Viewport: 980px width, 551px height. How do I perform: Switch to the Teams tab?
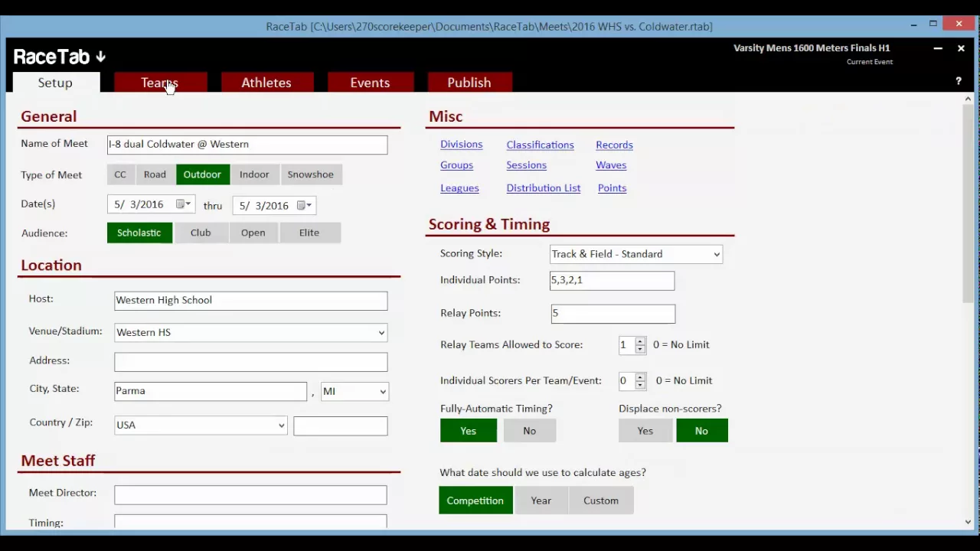click(160, 83)
